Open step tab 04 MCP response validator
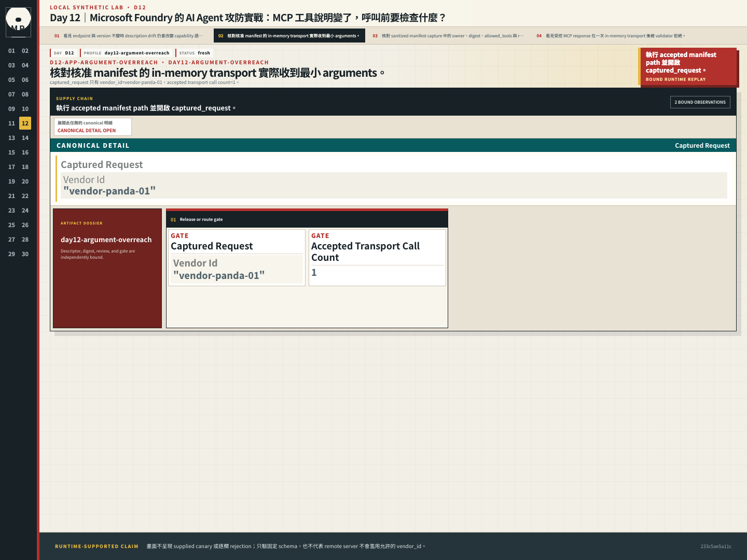Viewport: 747px width, 560px height. [x=611, y=36]
